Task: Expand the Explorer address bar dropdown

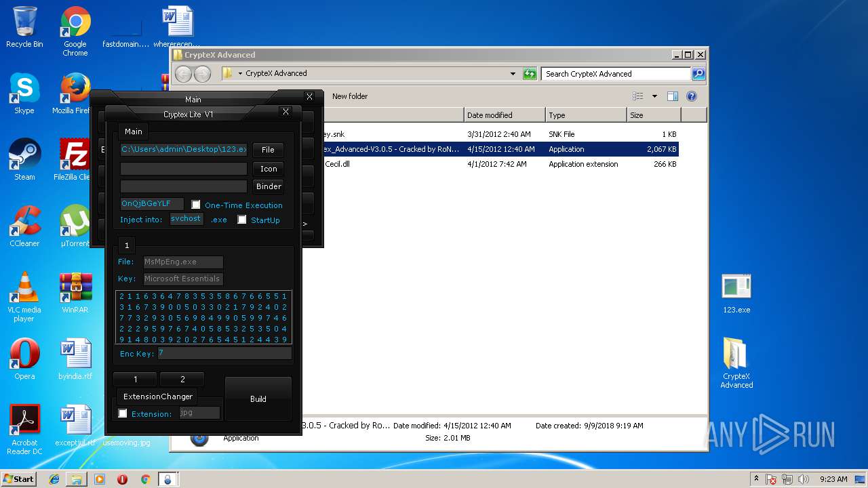Action: click(513, 73)
